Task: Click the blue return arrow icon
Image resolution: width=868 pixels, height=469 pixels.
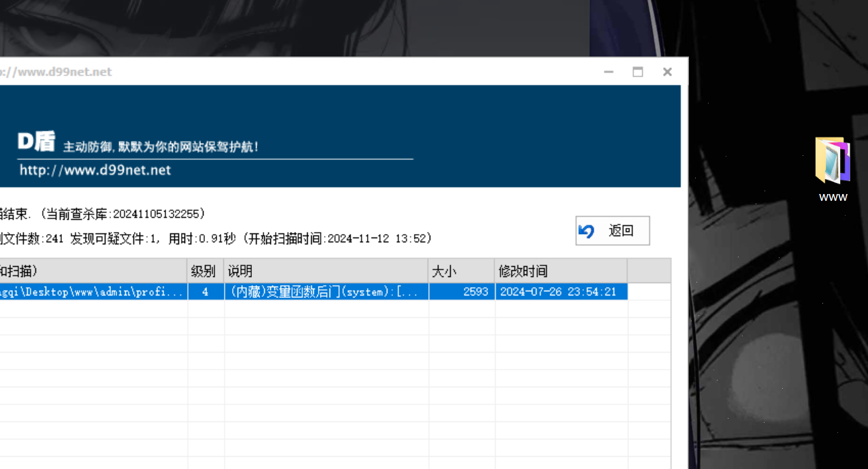Action: [x=586, y=231]
